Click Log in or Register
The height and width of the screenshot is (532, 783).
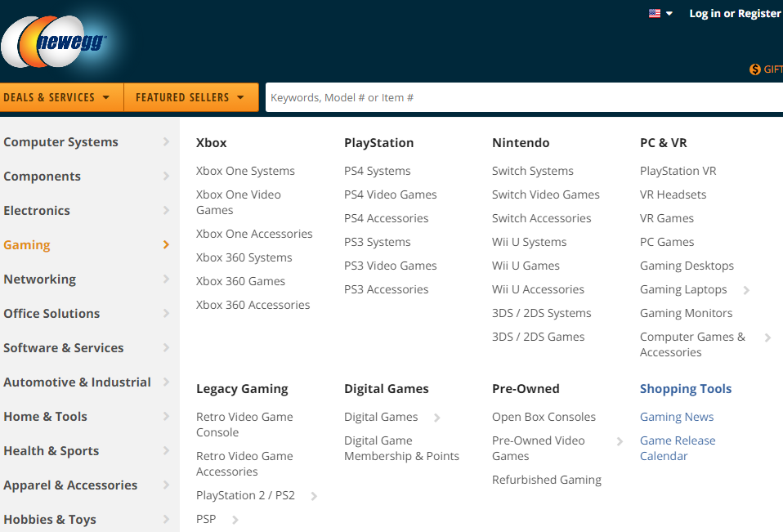735,13
